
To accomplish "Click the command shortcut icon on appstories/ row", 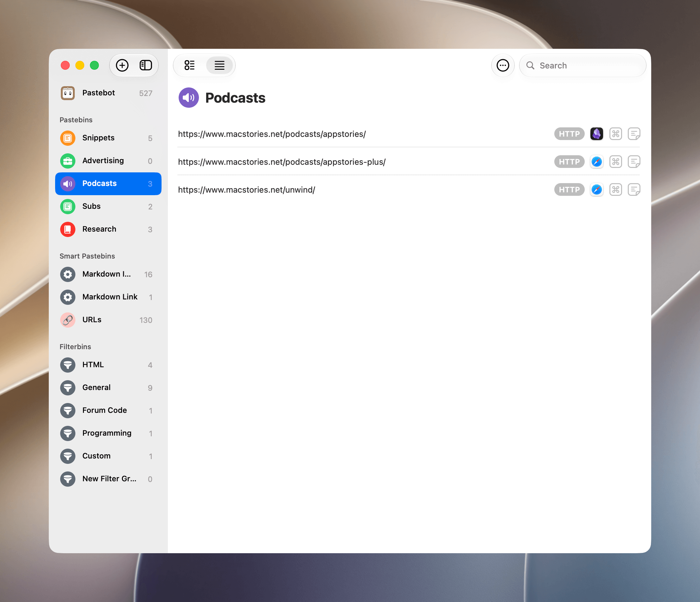I will pos(615,134).
